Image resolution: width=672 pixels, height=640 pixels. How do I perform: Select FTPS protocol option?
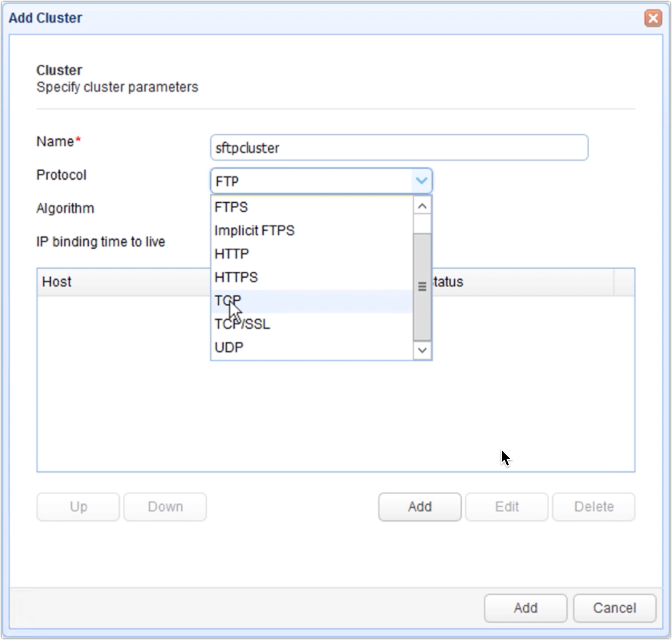click(x=231, y=207)
